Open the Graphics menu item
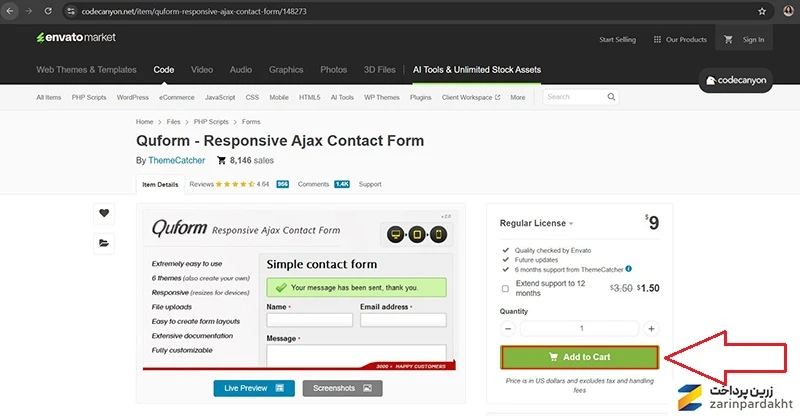Viewport: 800px width, 416px height. 286,70
